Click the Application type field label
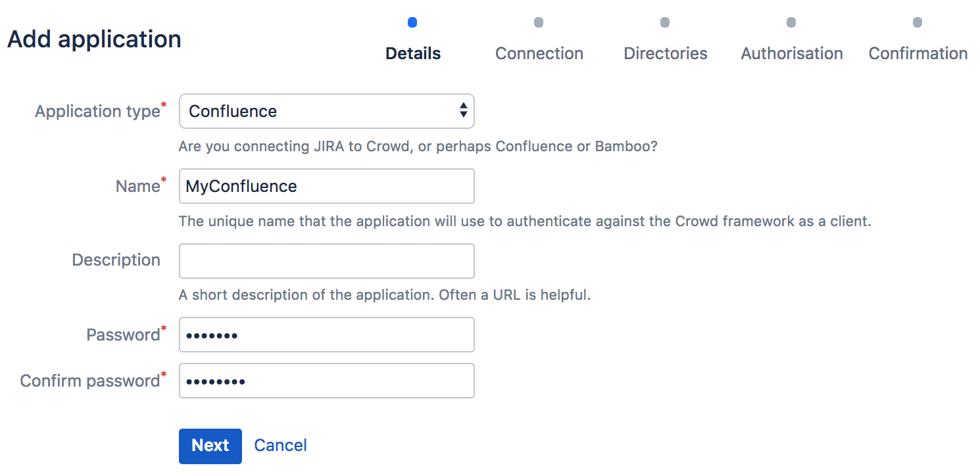Screen dimensions: 980x476 pos(97,112)
